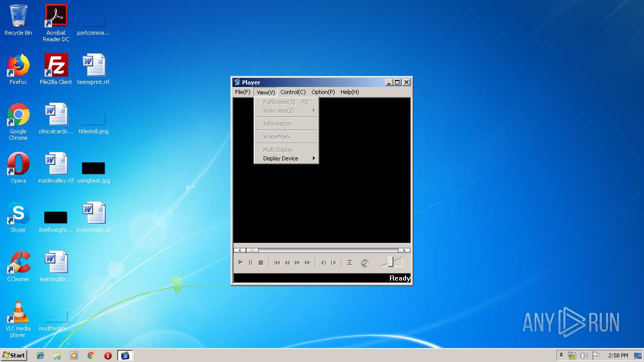644x362 pixels.
Task: Select the titlestell.png file
Action: (x=94, y=124)
